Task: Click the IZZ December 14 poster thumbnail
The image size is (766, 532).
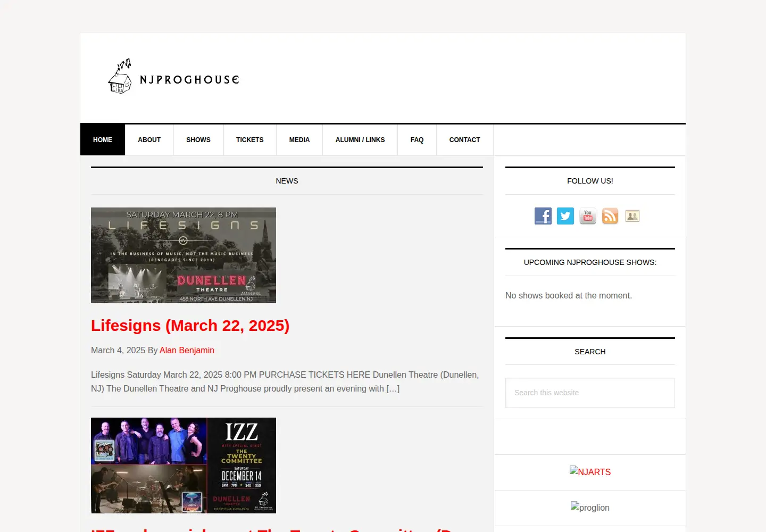Action: 184,465
